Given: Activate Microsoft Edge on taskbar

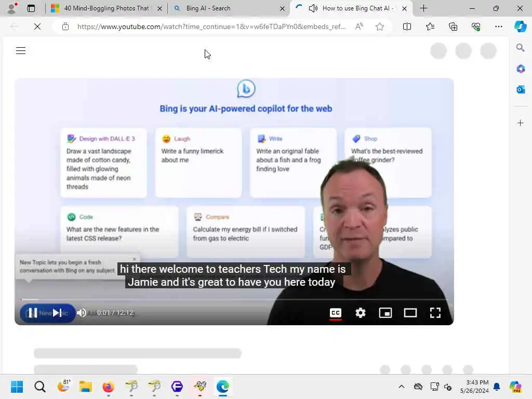Looking at the screenshot, I should coord(222,387).
